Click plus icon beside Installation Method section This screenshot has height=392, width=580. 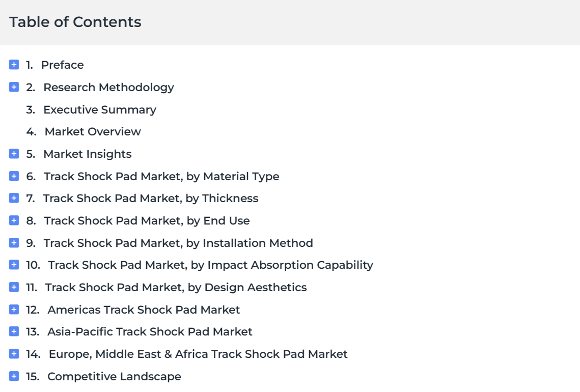pyautogui.click(x=14, y=243)
